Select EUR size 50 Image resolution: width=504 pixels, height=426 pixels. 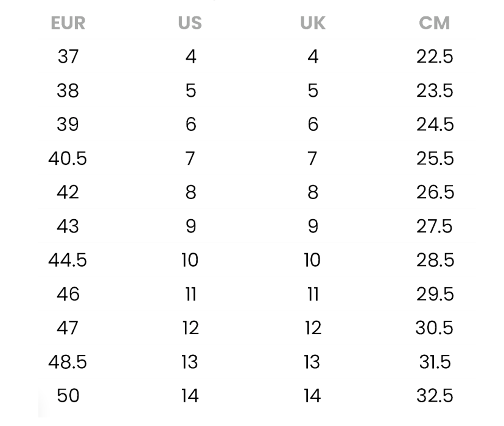tap(68, 396)
